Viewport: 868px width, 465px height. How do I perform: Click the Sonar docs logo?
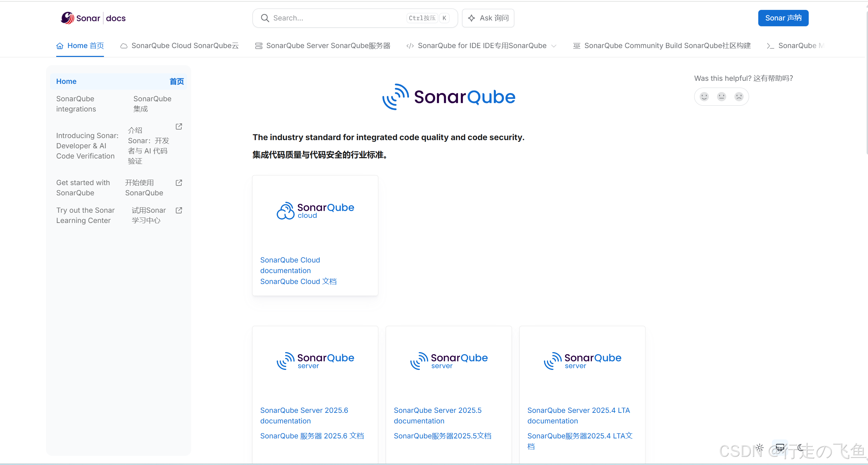pos(93,18)
